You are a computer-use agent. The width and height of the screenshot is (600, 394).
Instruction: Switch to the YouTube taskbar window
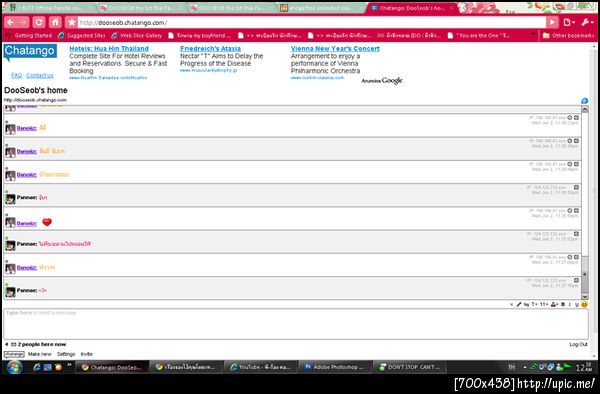click(261, 367)
